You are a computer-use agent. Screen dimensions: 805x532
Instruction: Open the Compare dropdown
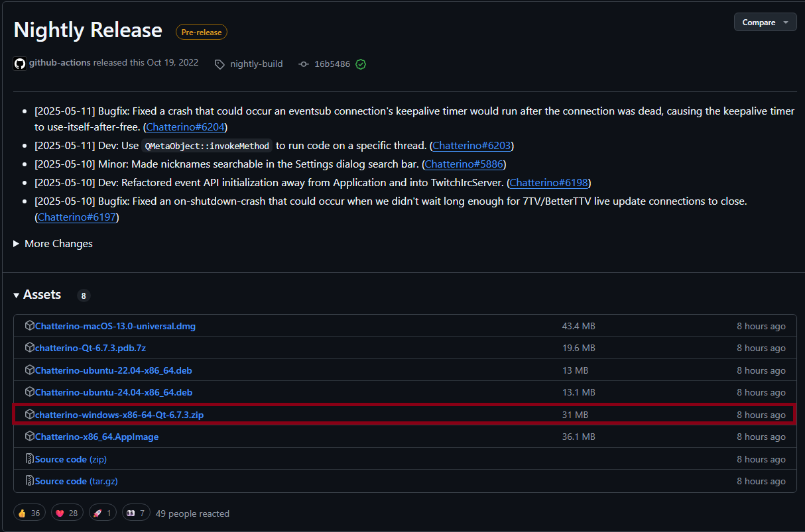(765, 22)
